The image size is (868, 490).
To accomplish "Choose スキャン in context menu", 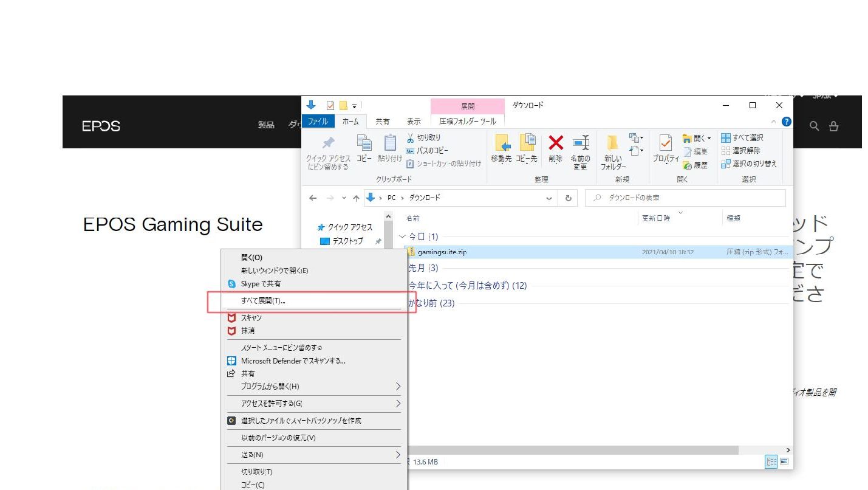I will tap(313, 318).
